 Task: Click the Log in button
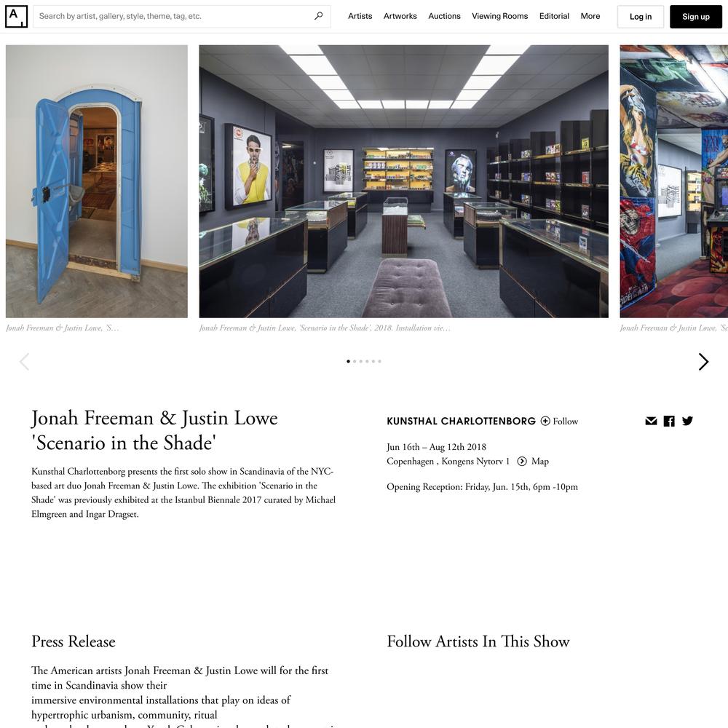(x=640, y=17)
